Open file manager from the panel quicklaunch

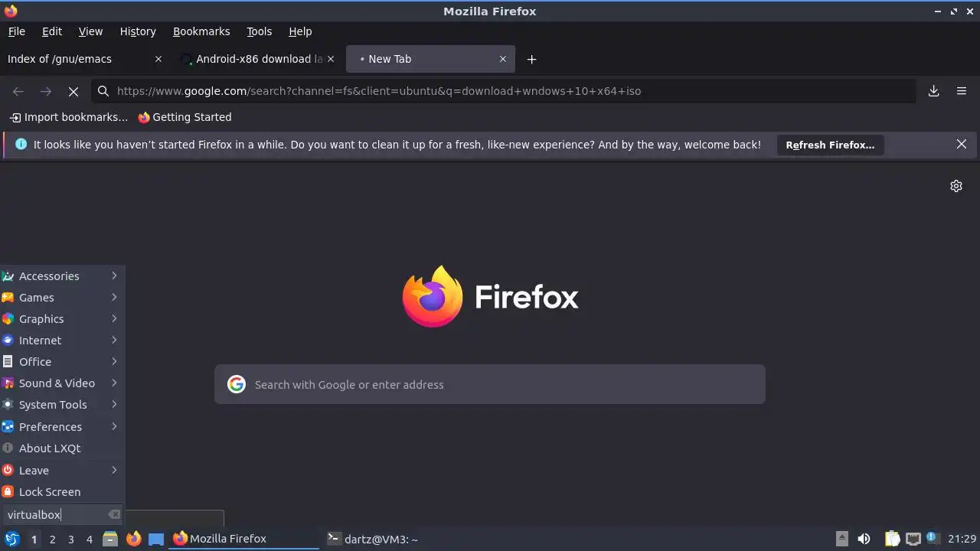click(110, 539)
